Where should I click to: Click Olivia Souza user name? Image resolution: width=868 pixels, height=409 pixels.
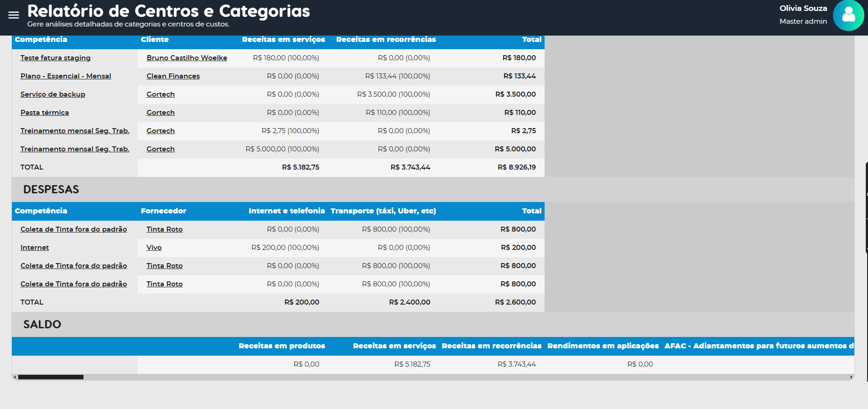[x=803, y=8]
